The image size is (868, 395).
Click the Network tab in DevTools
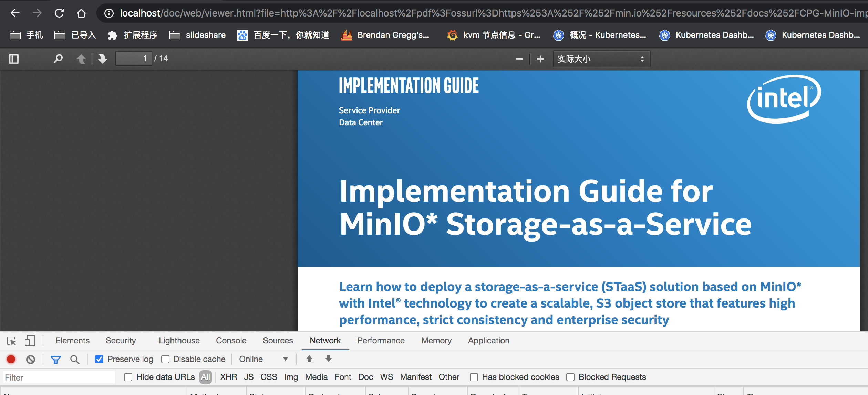[x=325, y=340]
